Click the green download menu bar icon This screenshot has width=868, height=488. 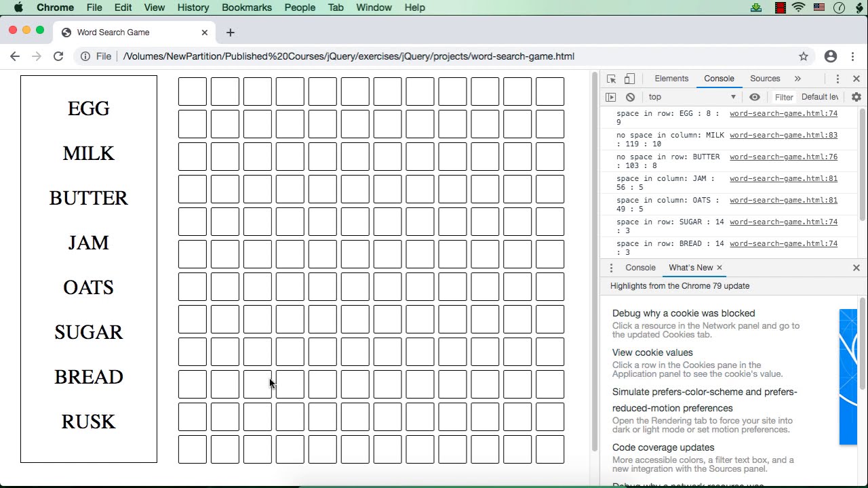757,7
